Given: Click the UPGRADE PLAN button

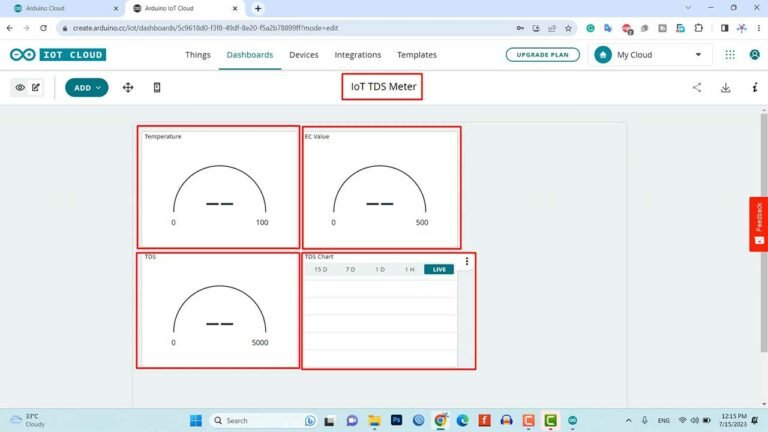Looking at the screenshot, I should (x=542, y=55).
